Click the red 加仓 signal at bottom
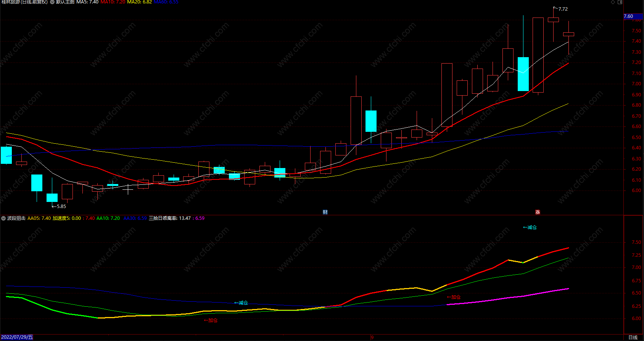This screenshot has width=644, height=341. pos(211,320)
